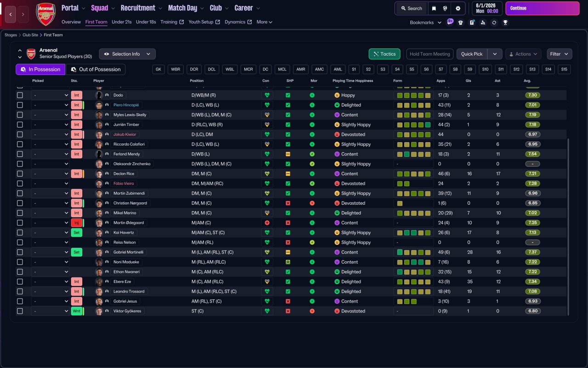This screenshot has height=368, width=588.
Task: Click Christian Nørgaard's red X SHP icon
Action: tap(288, 203)
